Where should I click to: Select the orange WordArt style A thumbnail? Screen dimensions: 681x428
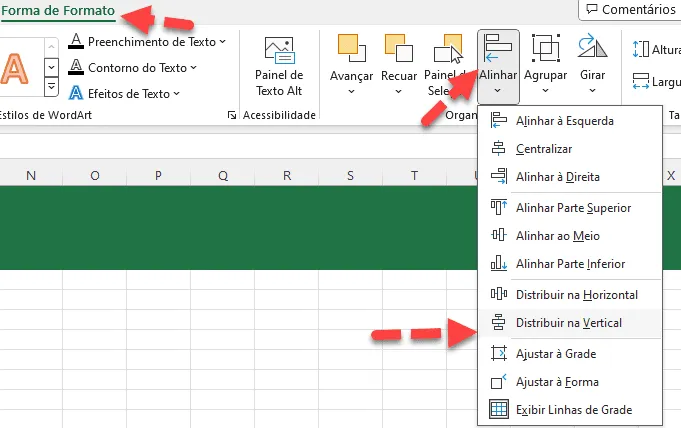point(14,69)
